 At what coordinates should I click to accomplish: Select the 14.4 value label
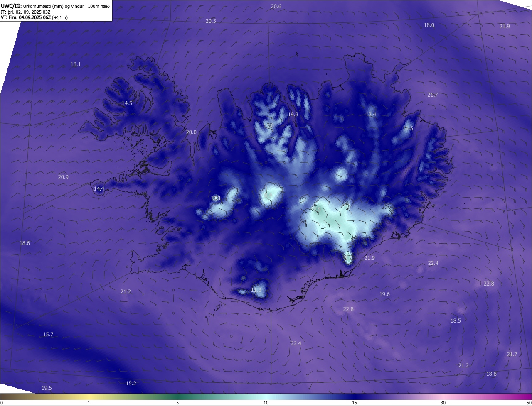pos(99,188)
